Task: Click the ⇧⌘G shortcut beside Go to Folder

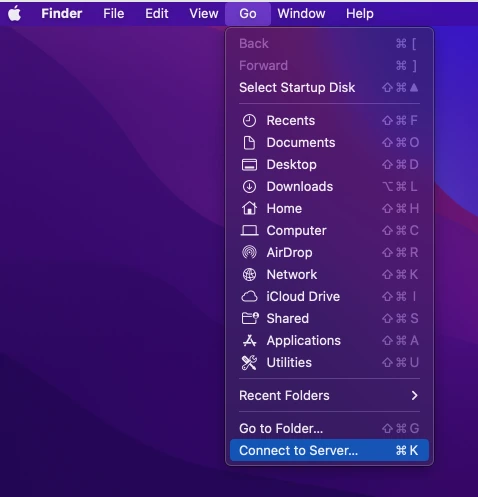Action: pyautogui.click(x=400, y=428)
